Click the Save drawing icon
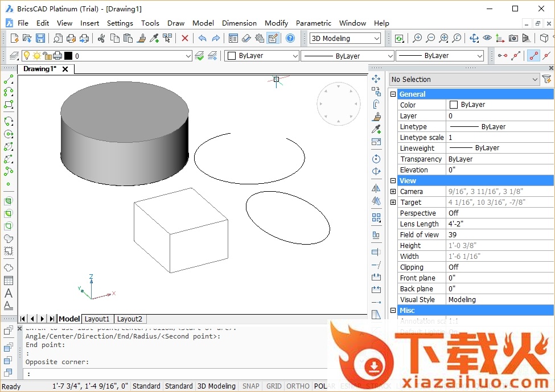Screen dimensions: 555x392 (x=40, y=38)
